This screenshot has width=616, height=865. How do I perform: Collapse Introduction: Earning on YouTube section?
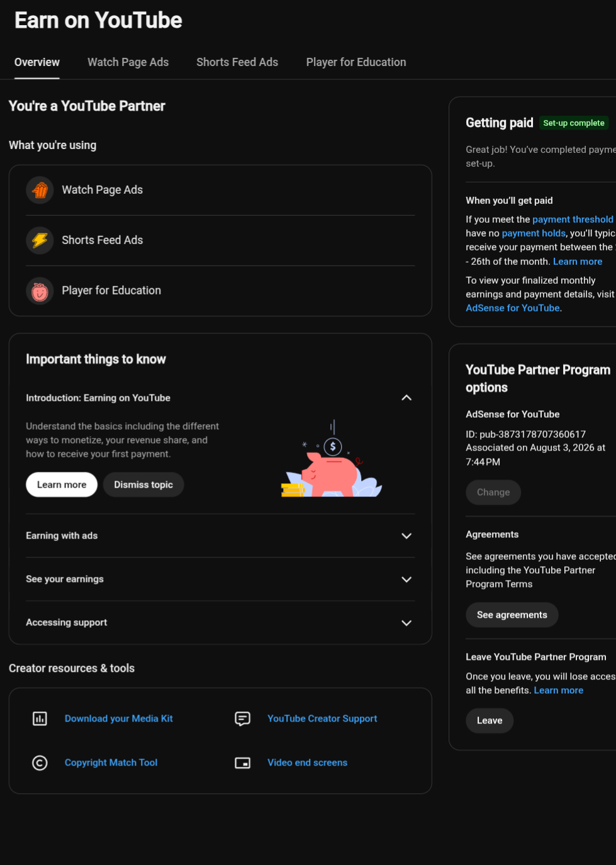406,398
